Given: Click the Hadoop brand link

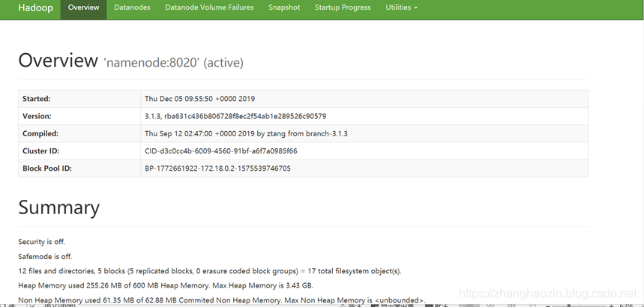Looking at the screenshot, I should pos(35,7).
